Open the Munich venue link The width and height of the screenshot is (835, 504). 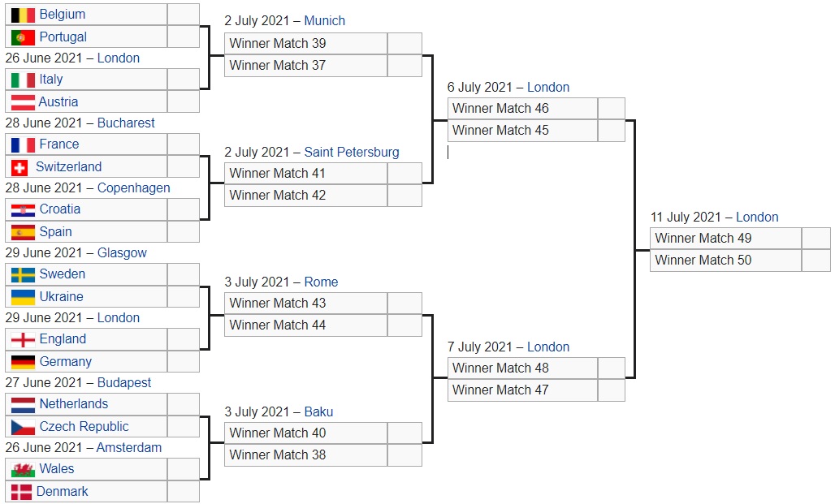click(x=324, y=21)
